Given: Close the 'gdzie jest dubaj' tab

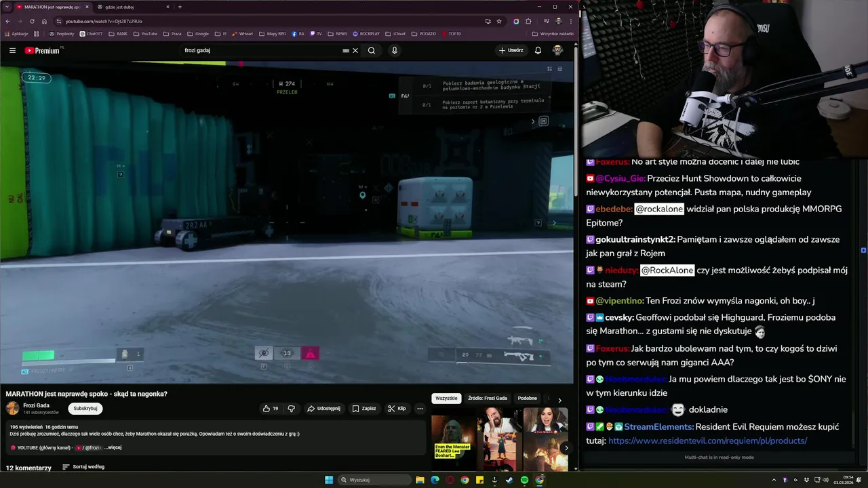Looking at the screenshot, I should 167,7.
